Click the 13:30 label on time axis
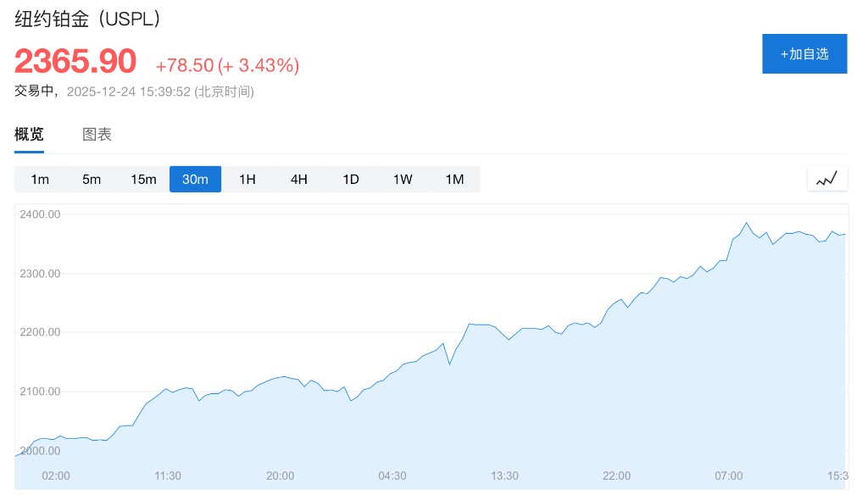The image size is (868, 500). pos(504,476)
